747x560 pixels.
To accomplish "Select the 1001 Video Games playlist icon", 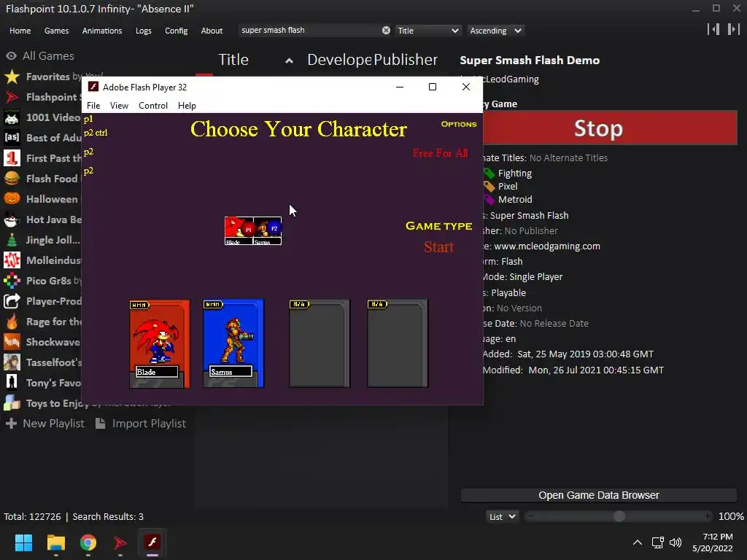I will point(12,117).
